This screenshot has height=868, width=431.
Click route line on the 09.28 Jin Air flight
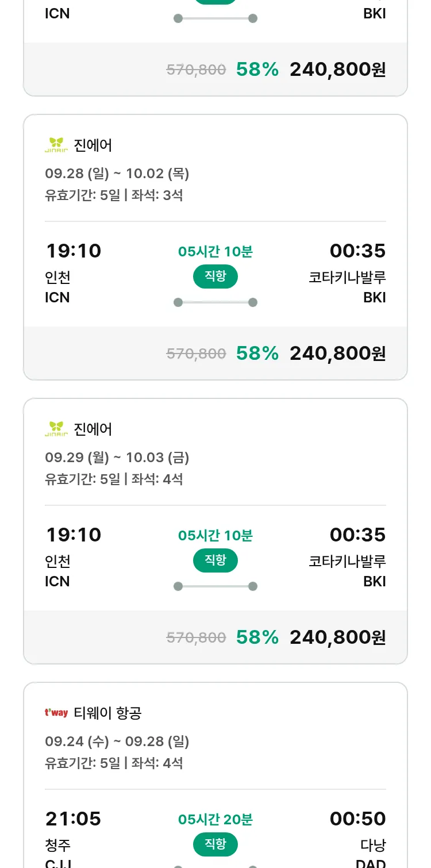215,302
